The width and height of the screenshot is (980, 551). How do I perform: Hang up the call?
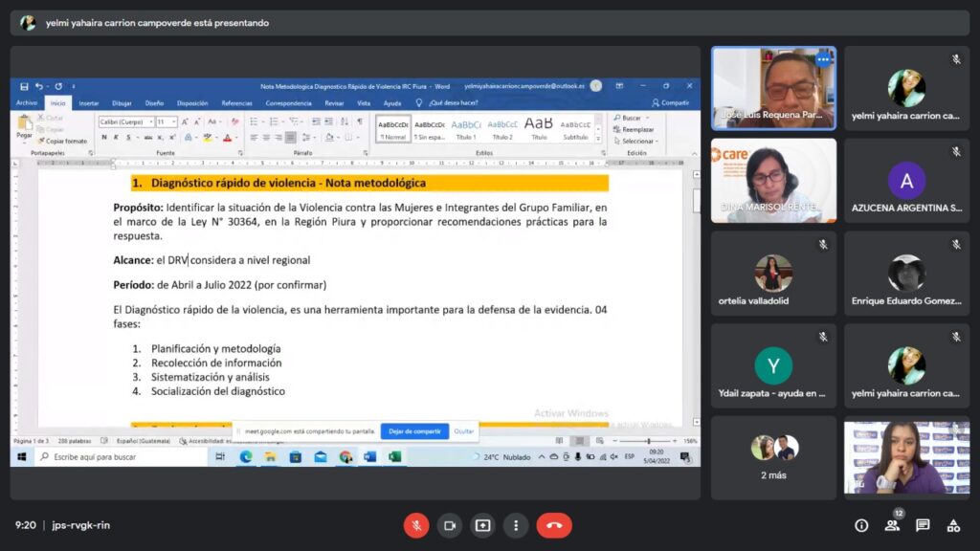pyautogui.click(x=554, y=525)
